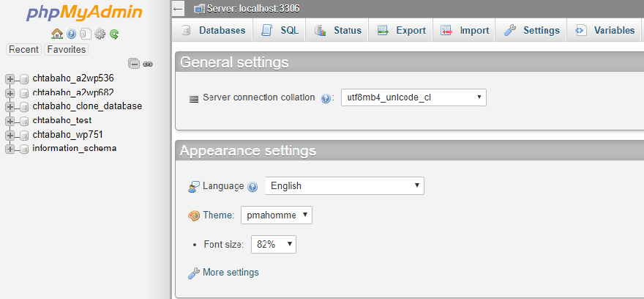Open Server connection collation dropdown
This screenshot has height=299, width=644.
413,97
